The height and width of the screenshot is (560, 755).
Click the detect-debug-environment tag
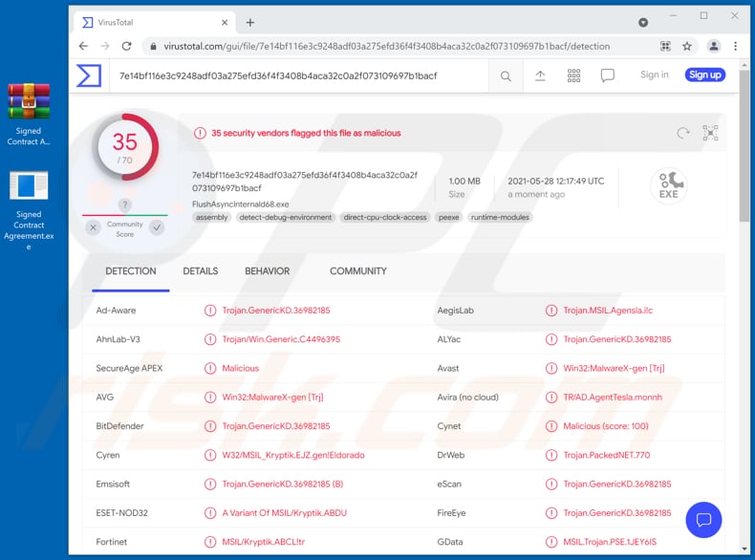point(286,218)
